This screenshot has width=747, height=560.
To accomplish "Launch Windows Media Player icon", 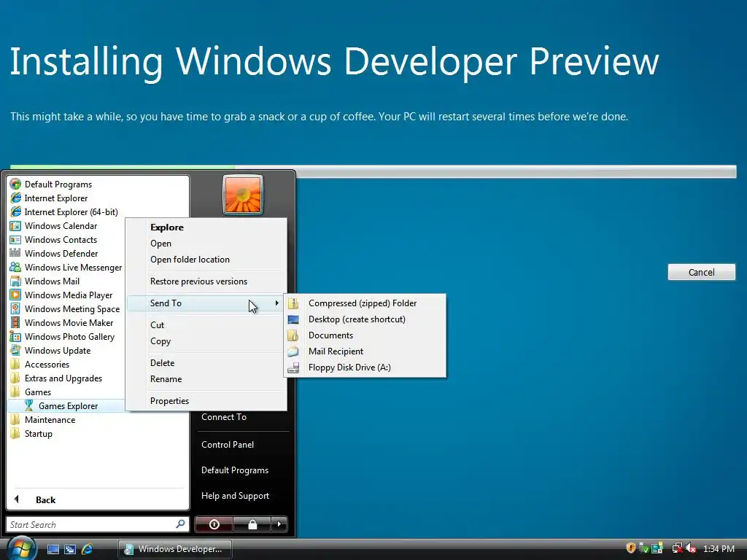I will point(16,295).
